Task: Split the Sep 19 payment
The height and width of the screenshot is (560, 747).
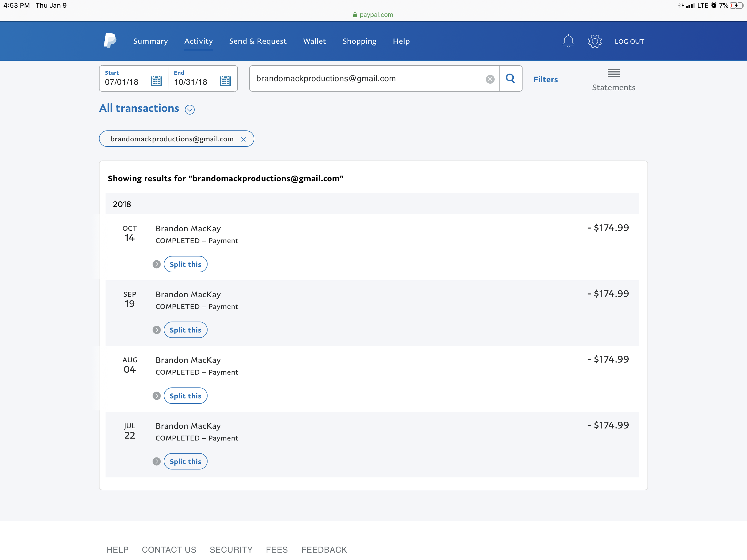Action: click(x=185, y=330)
